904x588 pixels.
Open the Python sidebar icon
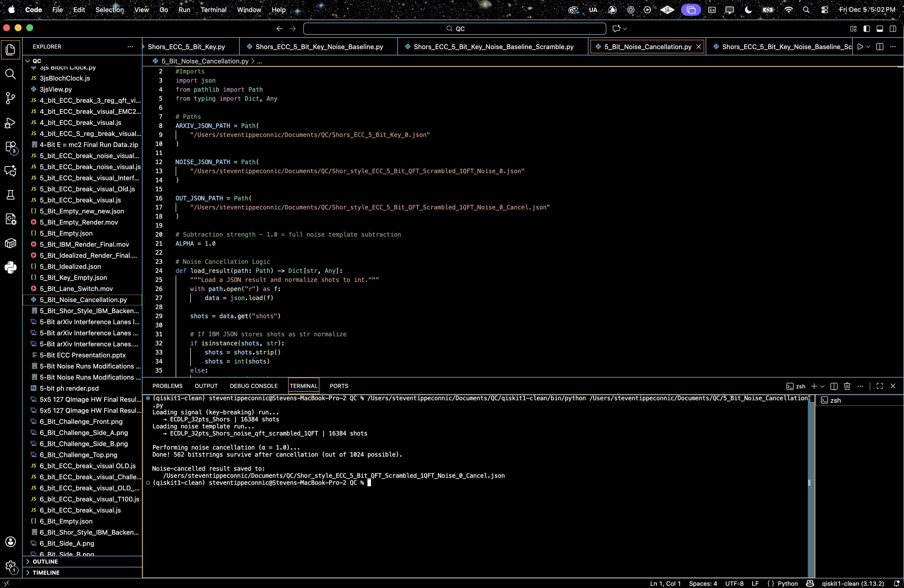(11, 267)
